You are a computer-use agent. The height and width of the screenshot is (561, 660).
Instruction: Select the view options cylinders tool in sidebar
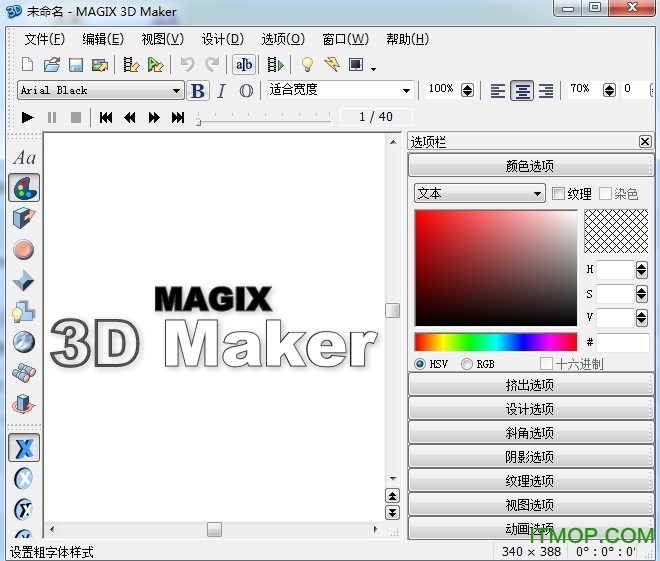[24, 372]
